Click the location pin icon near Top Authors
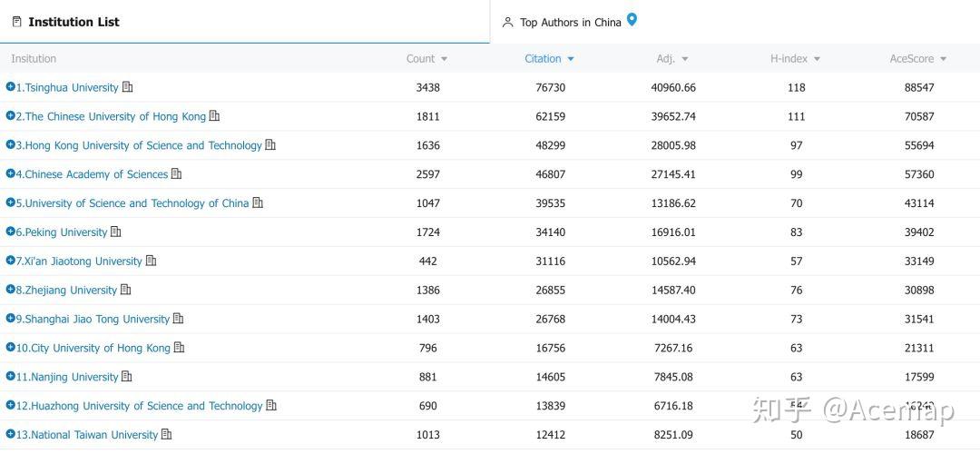The width and height of the screenshot is (980, 454). 632,20
